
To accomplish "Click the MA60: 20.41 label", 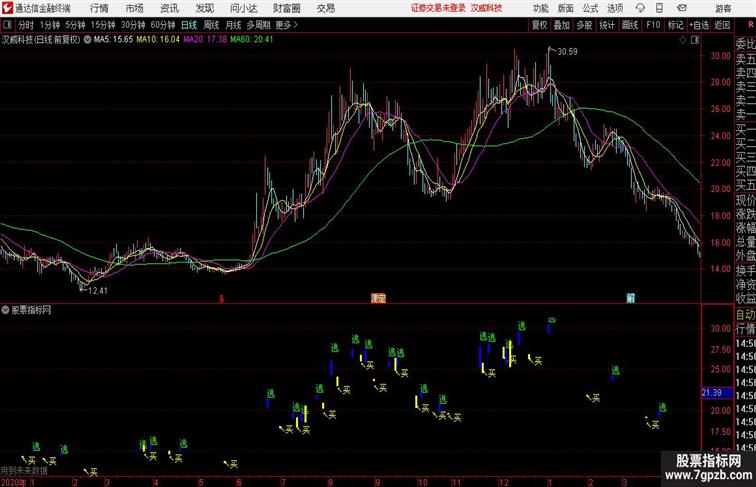I will pos(252,40).
